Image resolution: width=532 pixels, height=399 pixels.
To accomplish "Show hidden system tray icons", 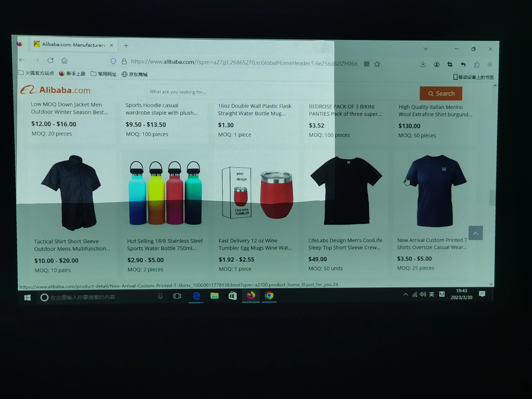I will (406, 294).
